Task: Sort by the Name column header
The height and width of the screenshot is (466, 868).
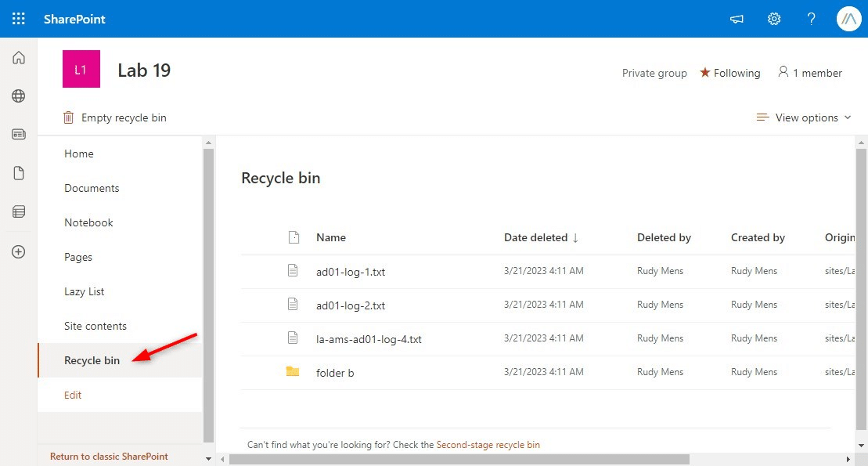Action: click(331, 237)
